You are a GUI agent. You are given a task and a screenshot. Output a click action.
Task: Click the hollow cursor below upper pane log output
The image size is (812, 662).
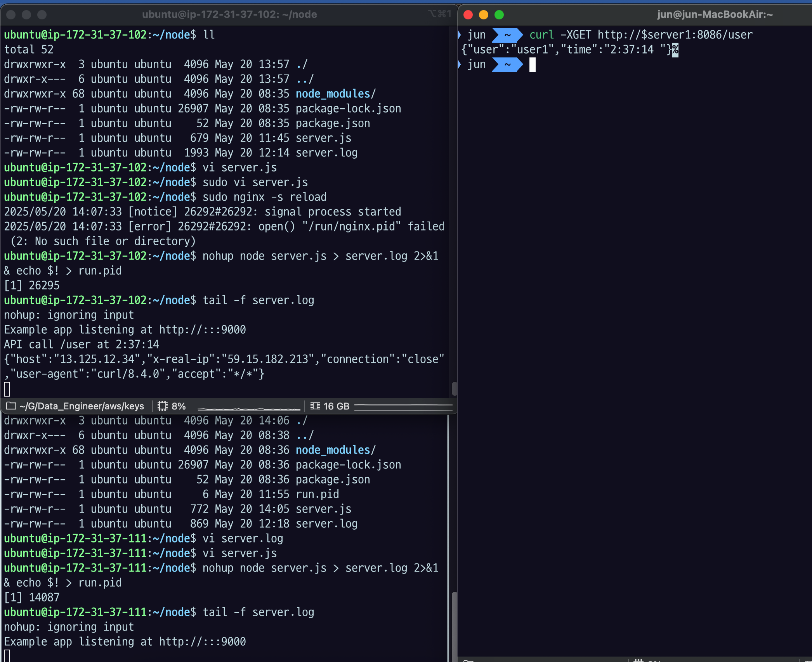coord(7,389)
